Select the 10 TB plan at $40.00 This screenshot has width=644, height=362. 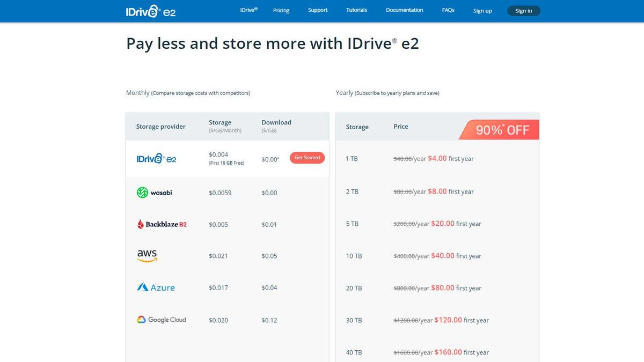(437, 256)
